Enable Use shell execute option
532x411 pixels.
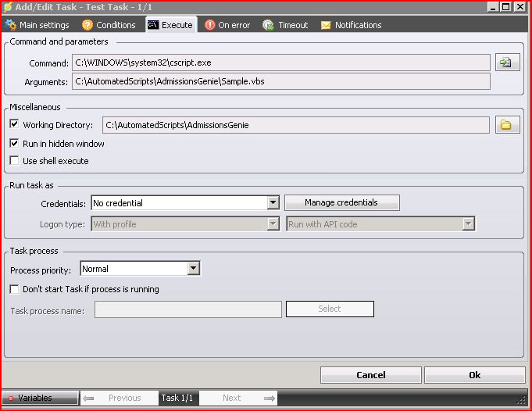tap(15, 161)
